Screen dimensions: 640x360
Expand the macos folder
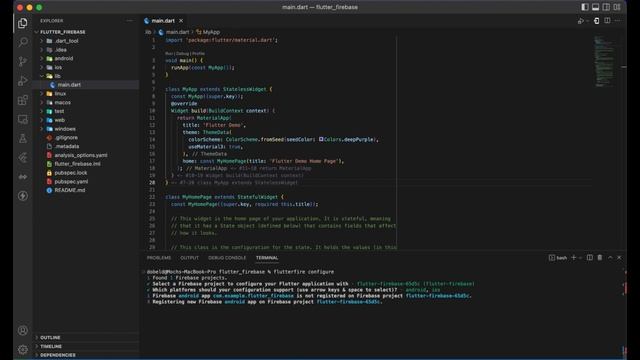click(x=62, y=102)
